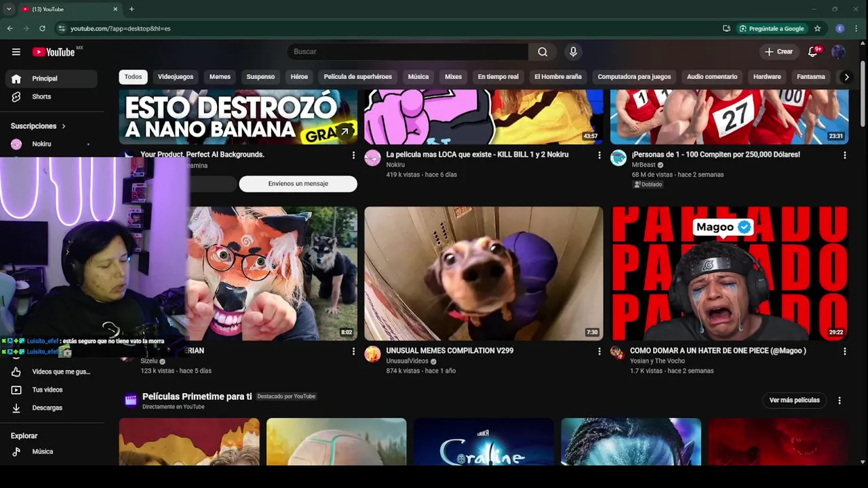Select the Todos filter chip
868x488 pixels.
tap(133, 77)
